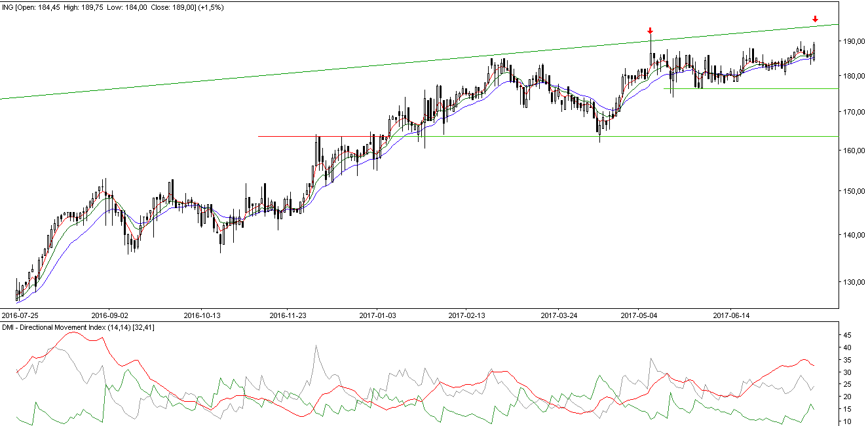Screen dimensions: 868x426
Task: Click the 20 label on DMI axis
Action: [x=847, y=397]
